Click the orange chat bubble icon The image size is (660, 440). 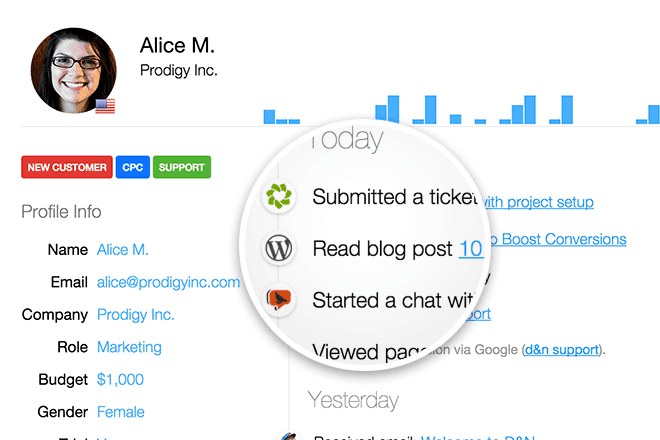(278, 299)
